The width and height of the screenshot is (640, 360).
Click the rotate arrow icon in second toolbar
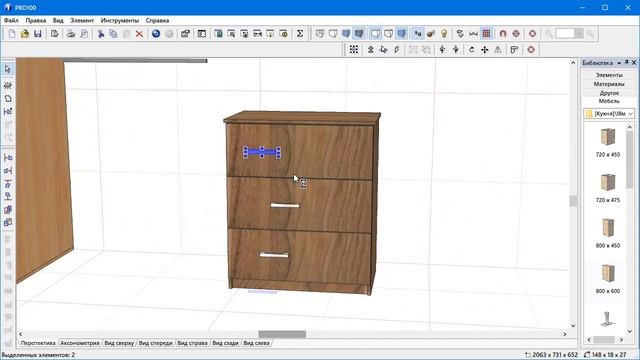(x=472, y=50)
